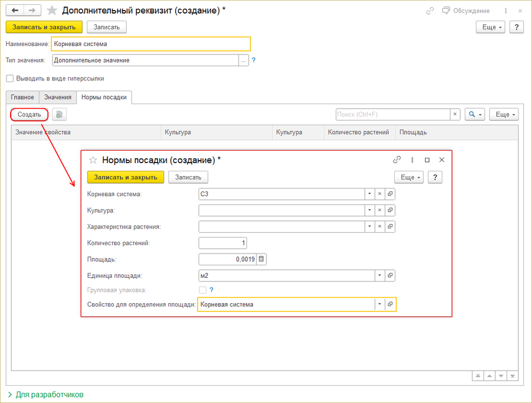Switch to the Главное tab
The height and width of the screenshot is (403, 532).
22,97
